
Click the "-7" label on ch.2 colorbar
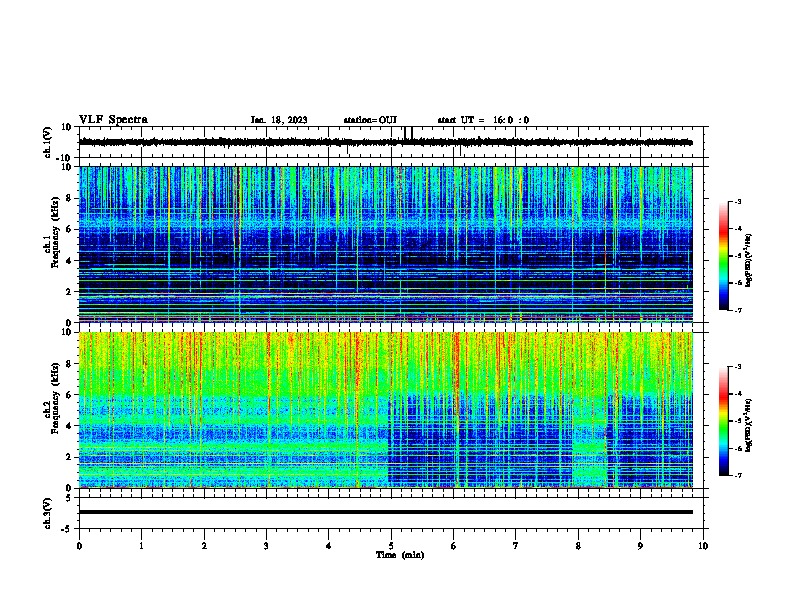(x=737, y=476)
